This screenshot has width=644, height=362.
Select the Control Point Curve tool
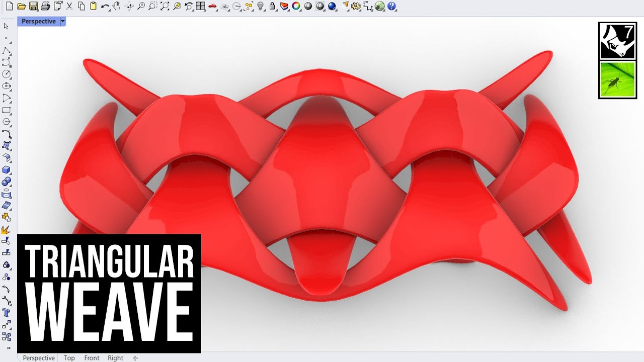[x=7, y=62]
